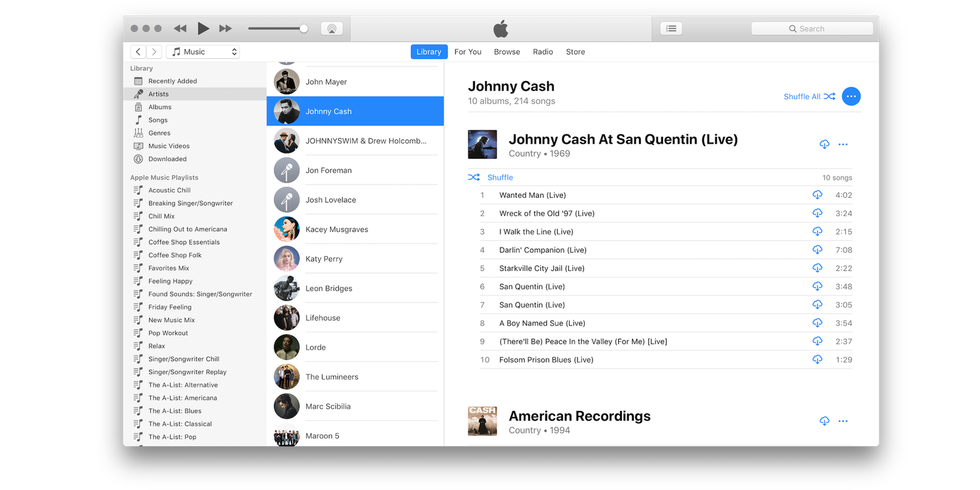Open the Up Next list icon

point(671,29)
